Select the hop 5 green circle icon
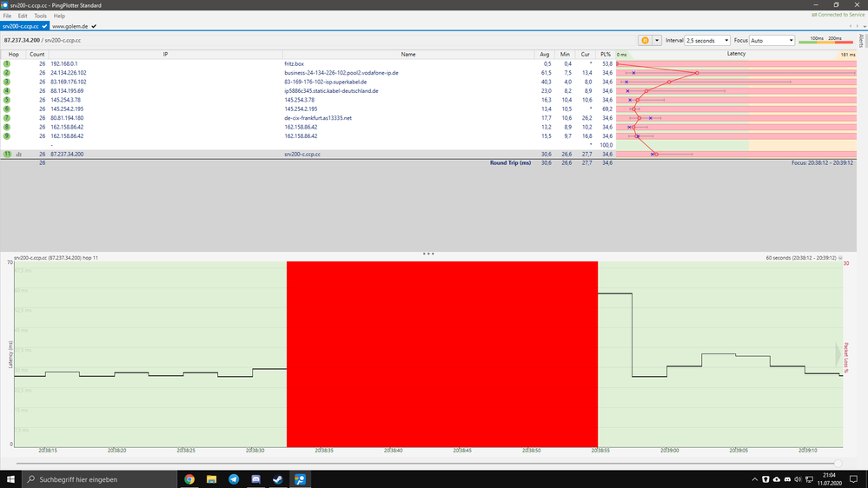Screen dimensions: 868x488 pyautogui.click(x=7, y=100)
